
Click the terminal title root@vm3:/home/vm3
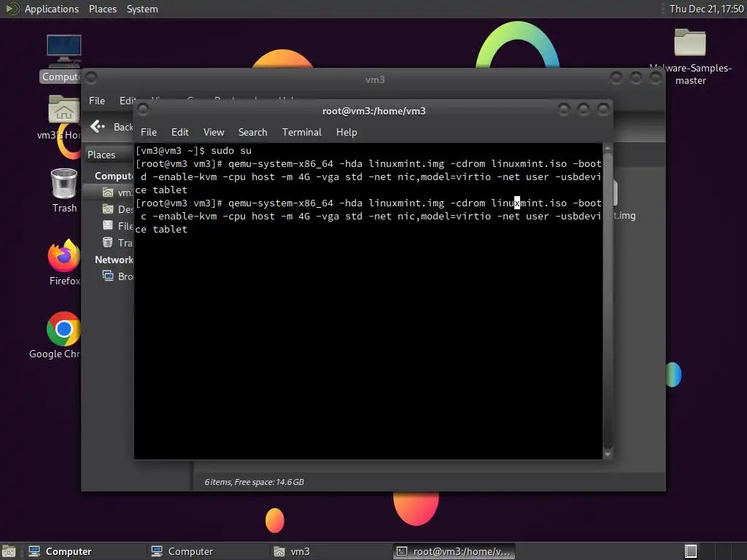[x=374, y=111]
